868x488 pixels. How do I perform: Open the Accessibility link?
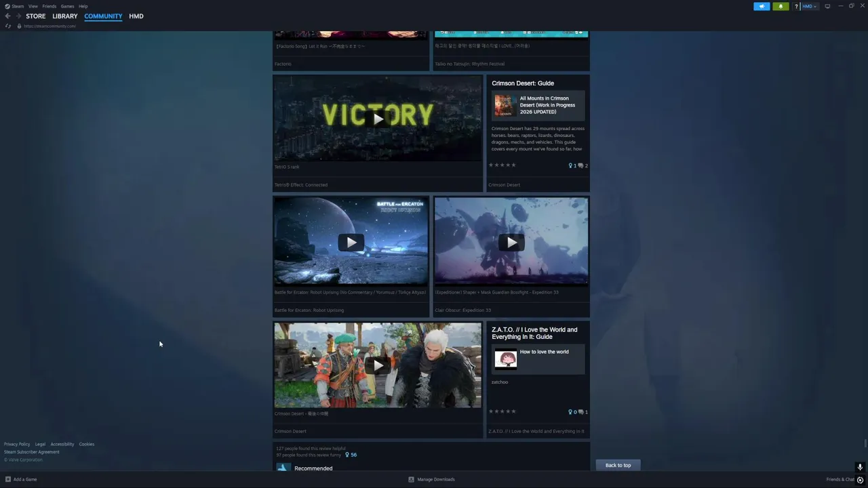(62, 444)
